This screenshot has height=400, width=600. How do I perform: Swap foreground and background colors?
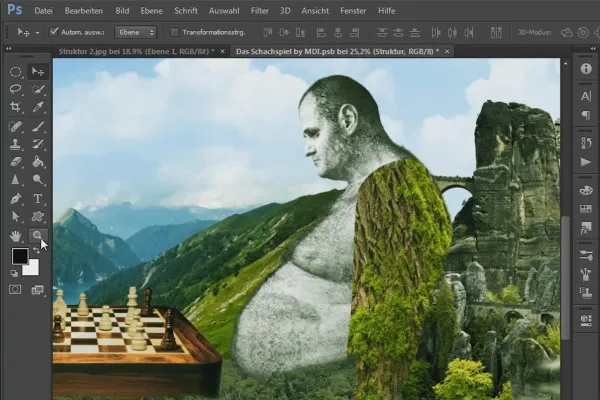(36, 250)
